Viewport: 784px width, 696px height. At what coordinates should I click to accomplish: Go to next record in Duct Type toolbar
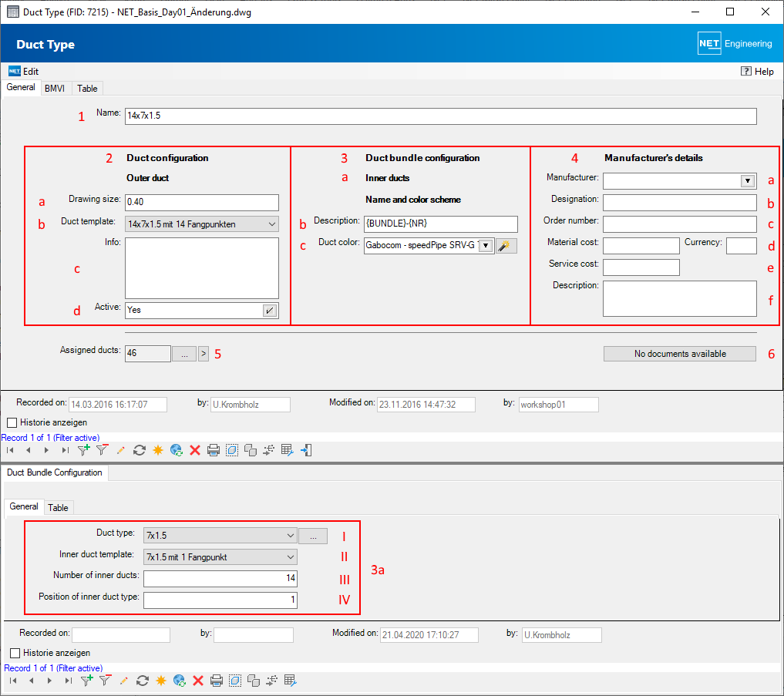(46, 450)
